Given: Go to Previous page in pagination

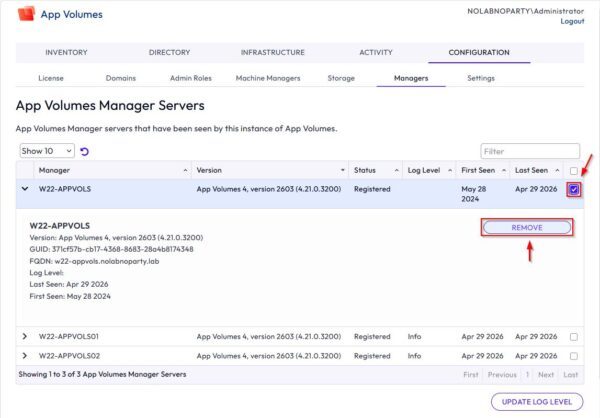Looking at the screenshot, I should pos(502,375).
